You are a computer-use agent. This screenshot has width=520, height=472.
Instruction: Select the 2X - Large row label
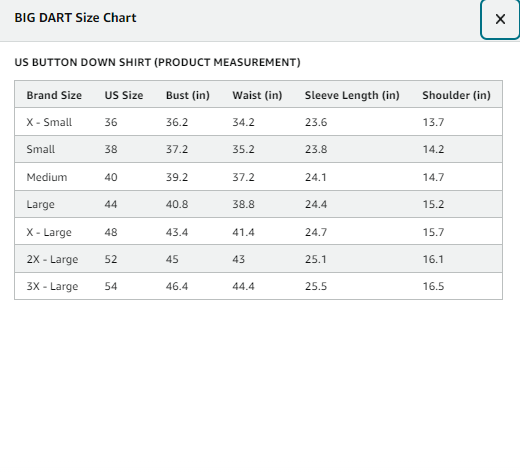52,259
